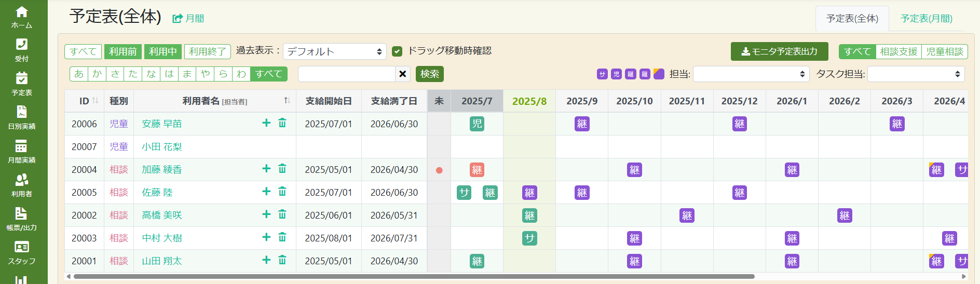The image size is (980, 284).
Task: Expand the タスク担当 dropdown
Action: 916,74
